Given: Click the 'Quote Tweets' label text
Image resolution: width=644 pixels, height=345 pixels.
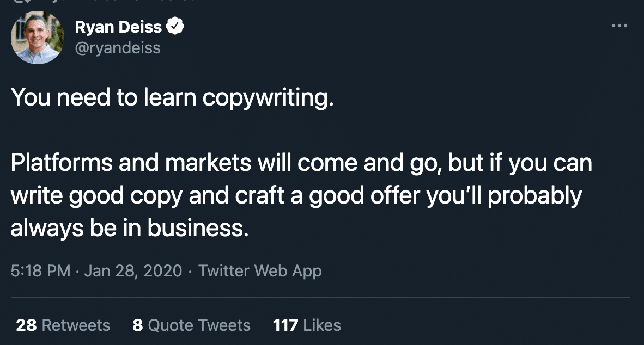Looking at the screenshot, I should point(199,325).
